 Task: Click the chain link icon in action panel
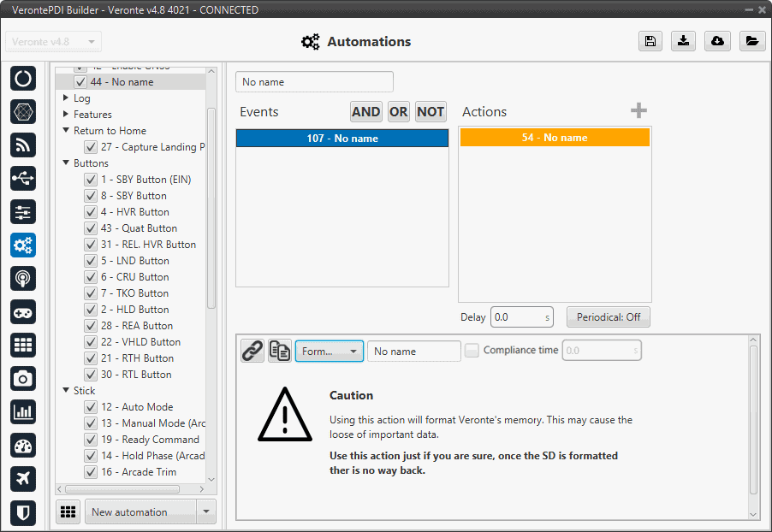(252, 351)
